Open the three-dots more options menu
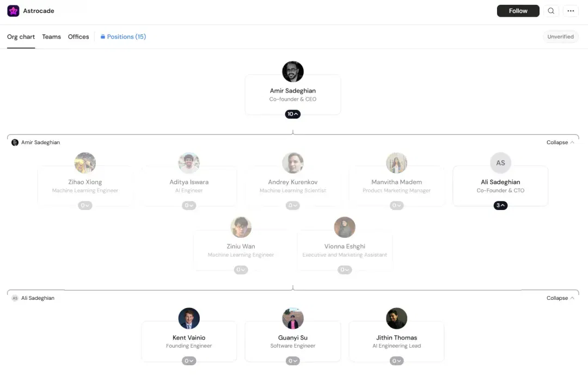 (571, 11)
